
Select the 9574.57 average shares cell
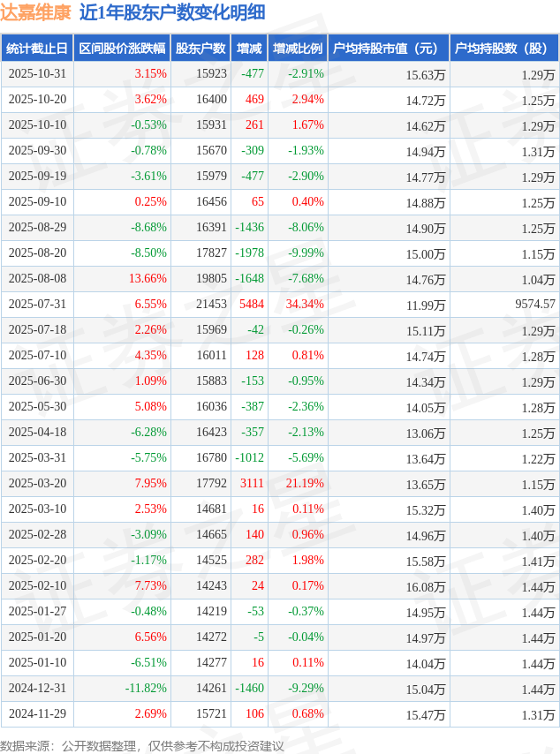pyautogui.click(x=535, y=305)
